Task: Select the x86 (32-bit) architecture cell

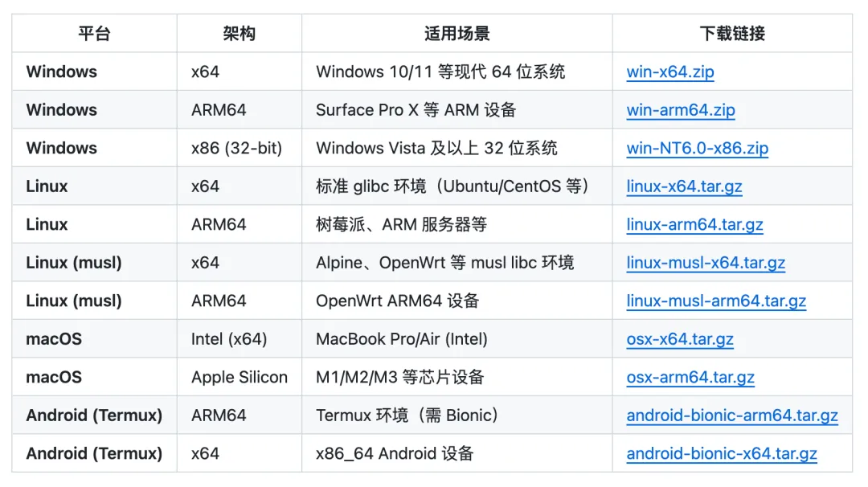Action: [237, 148]
